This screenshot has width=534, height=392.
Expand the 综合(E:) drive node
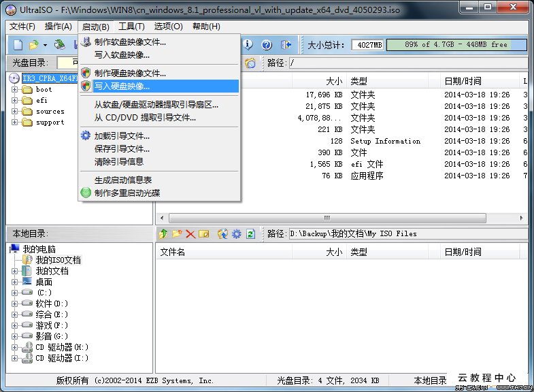[14, 314]
